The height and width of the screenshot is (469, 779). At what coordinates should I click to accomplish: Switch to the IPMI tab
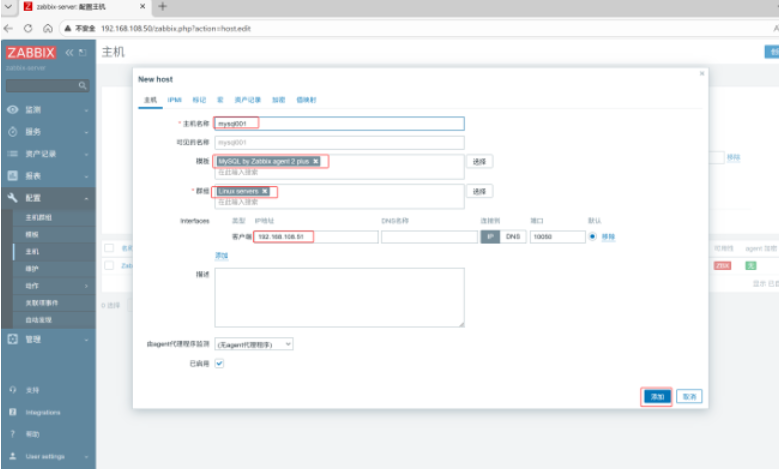click(x=174, y=100)
